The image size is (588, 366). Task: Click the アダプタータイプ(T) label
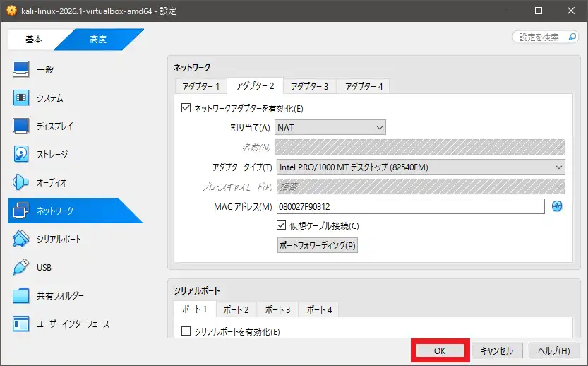click(242, 167)
